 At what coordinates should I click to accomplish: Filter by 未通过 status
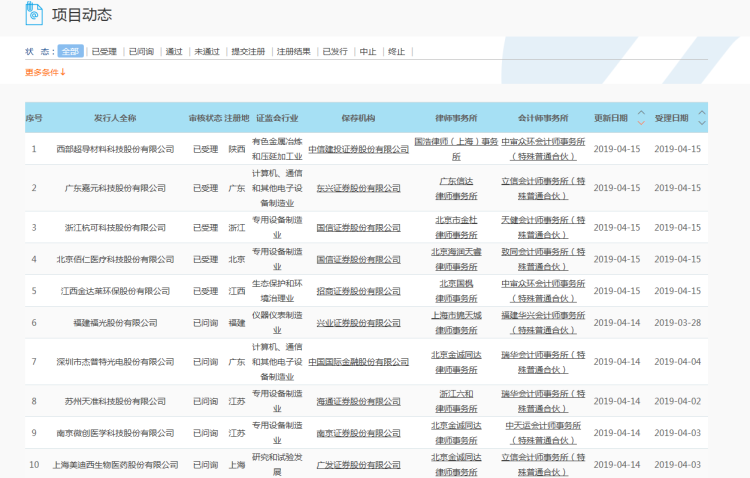[x=207, y=52]
